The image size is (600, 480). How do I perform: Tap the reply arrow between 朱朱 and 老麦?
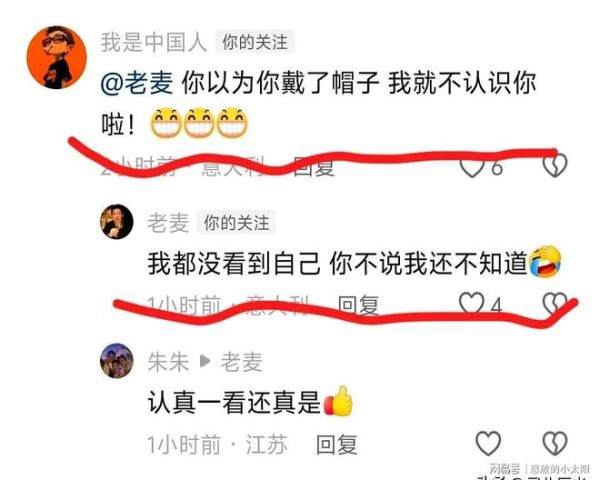(205, 361)
